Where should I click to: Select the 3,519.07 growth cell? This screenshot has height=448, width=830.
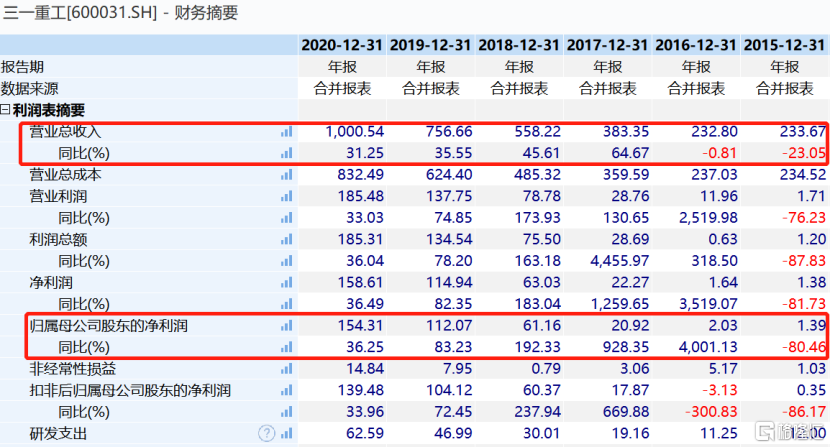pos(708,304)
